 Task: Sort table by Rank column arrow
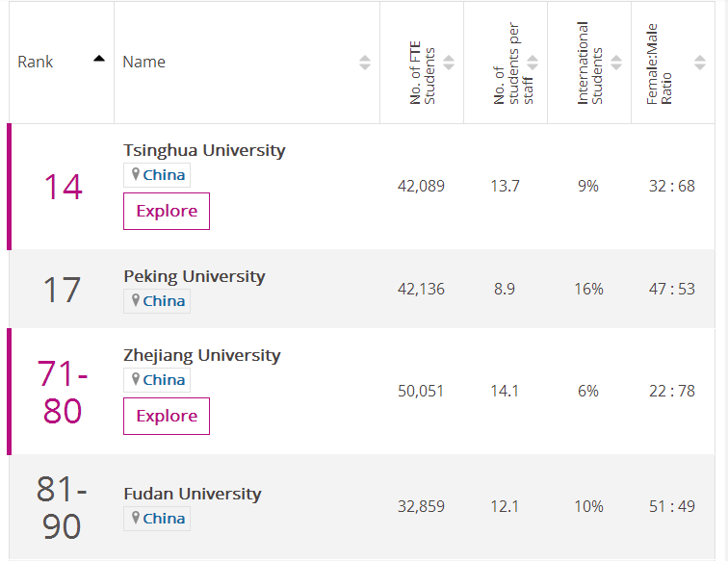[x=99, y=59]
